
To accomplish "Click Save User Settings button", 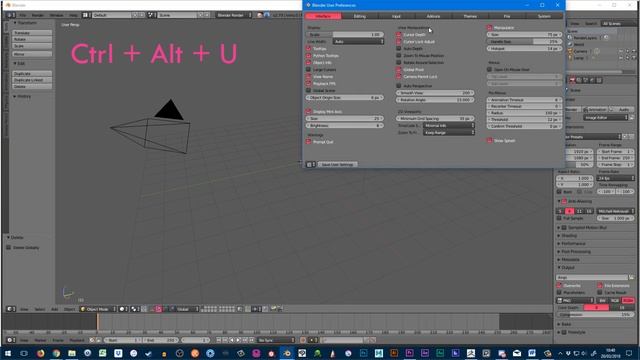I will point(337,164).
